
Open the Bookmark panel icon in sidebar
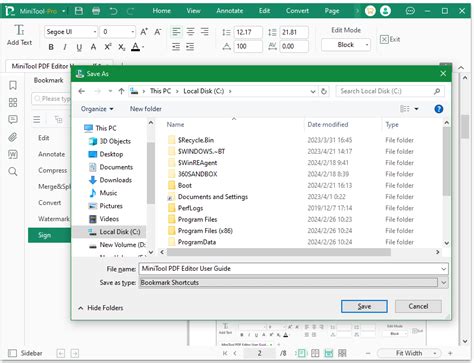[13, 85]
